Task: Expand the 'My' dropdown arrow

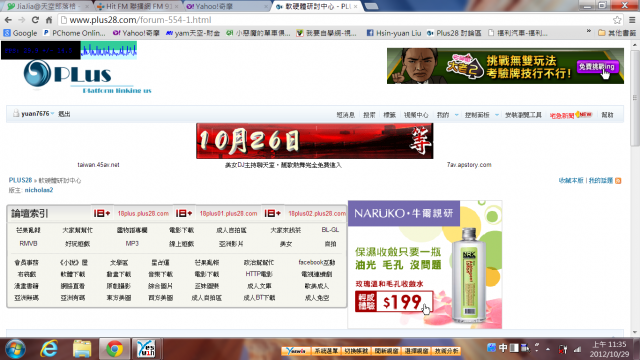Action: pos(456,115)
